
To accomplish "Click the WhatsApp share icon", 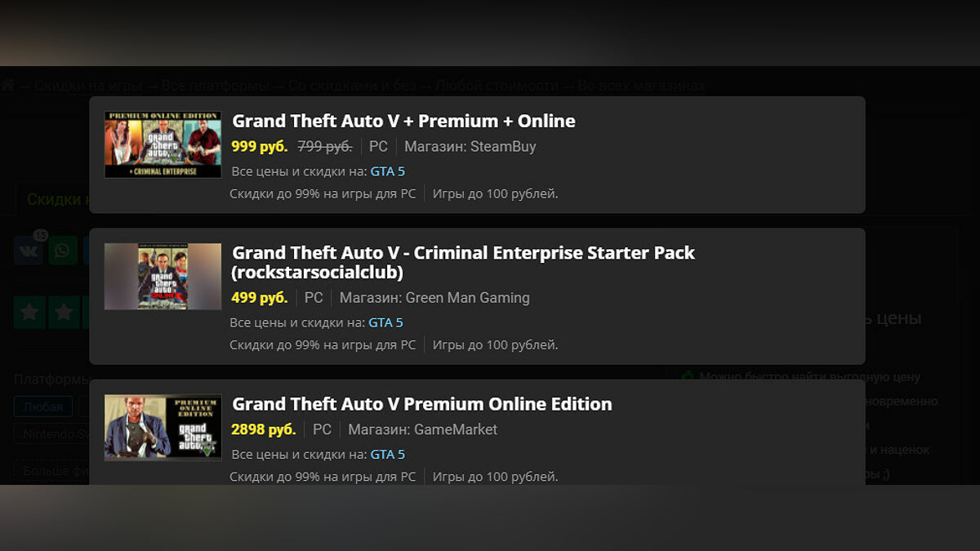I will point(63,251).
